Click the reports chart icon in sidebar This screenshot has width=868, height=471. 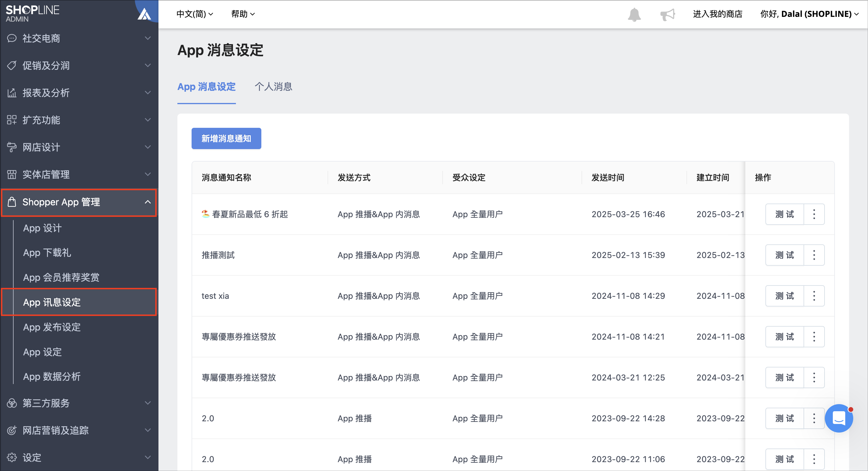tap(12, 93)
